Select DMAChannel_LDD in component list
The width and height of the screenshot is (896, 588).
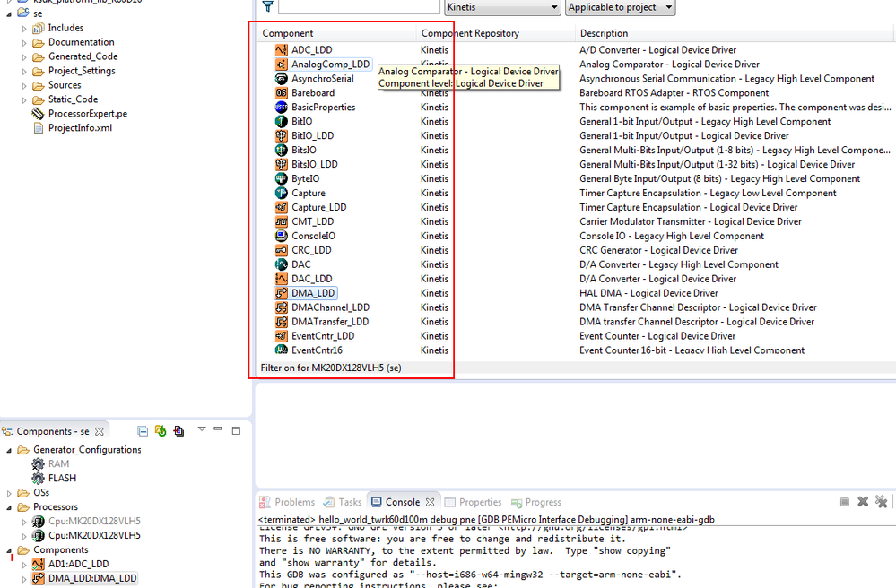330,307
